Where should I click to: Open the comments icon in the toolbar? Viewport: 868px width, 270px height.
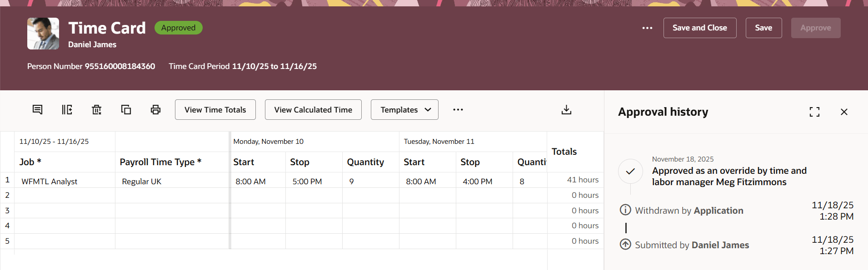37,109
